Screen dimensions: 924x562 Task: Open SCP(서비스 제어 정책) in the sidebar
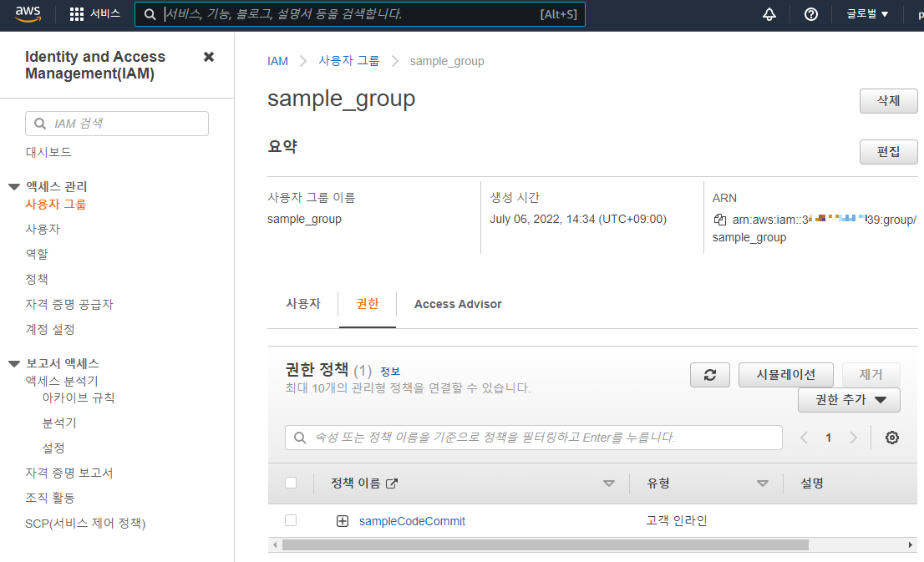pos(85,523)
